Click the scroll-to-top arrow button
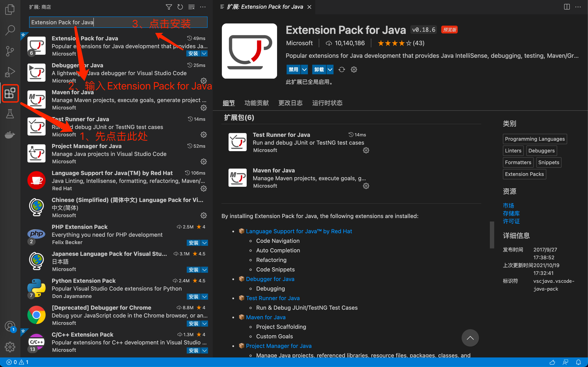This screenshot has width=588, height=367. click(x=470, y=338)
